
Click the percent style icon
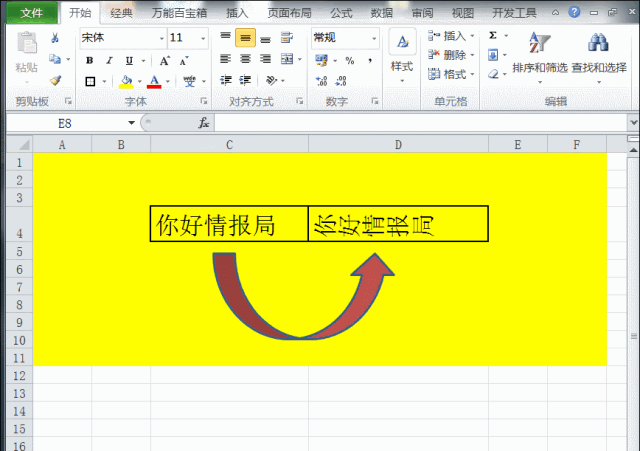tap(350, 60)
